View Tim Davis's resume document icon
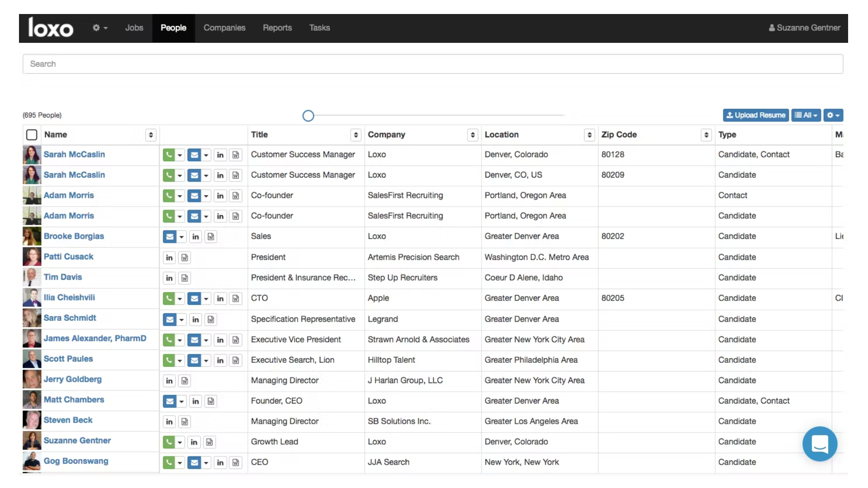 184,278
